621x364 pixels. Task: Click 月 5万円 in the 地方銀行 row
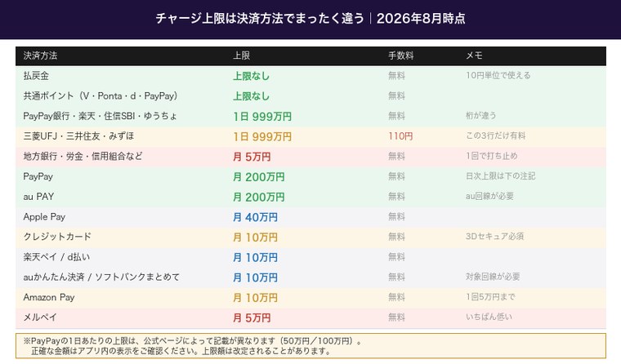252,157
